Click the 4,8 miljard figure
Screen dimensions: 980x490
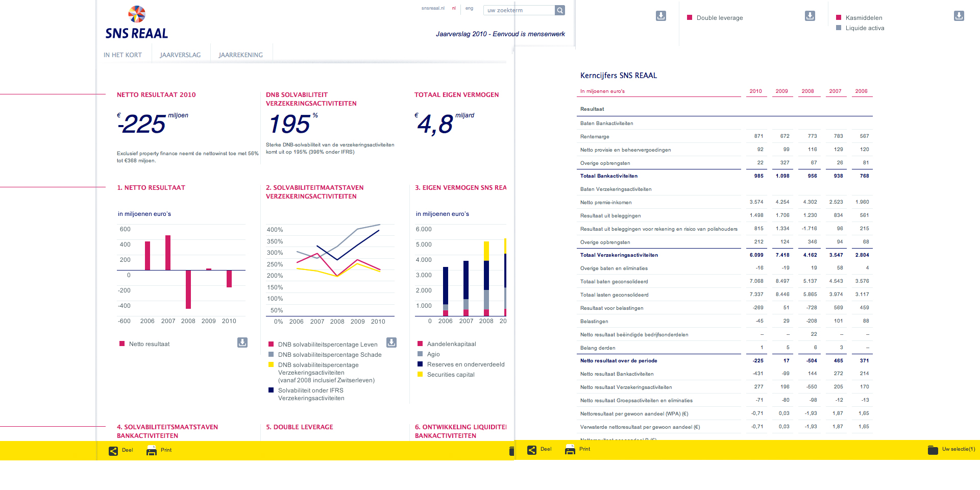(x=444, y=124)
